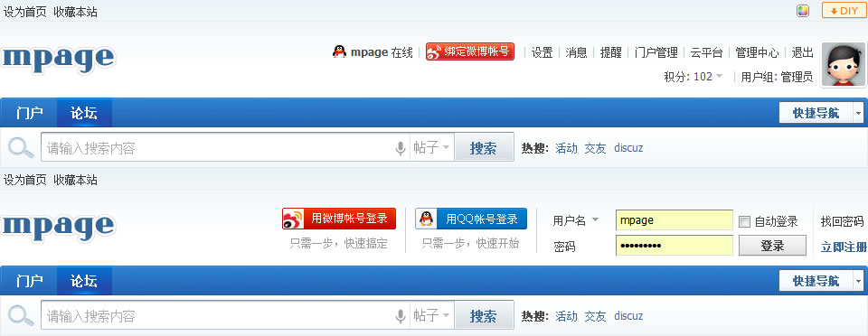Open 云平台 link

(706, 52)
